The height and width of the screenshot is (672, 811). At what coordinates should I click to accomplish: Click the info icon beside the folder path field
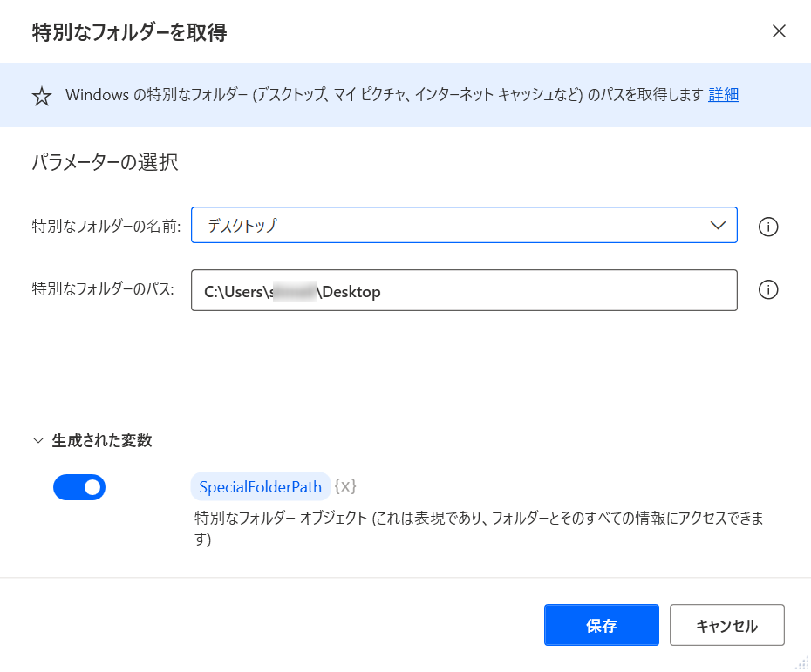pos(768,290)
